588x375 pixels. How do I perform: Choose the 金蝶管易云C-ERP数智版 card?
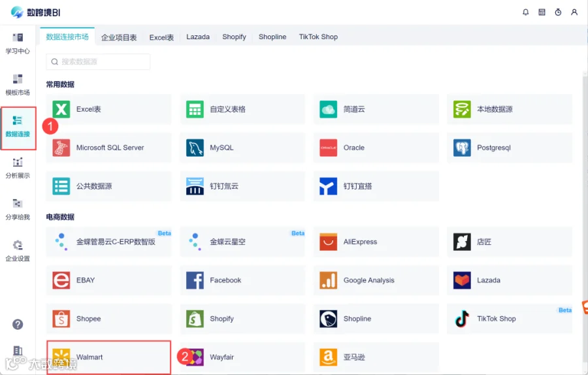tap(108, 242)
